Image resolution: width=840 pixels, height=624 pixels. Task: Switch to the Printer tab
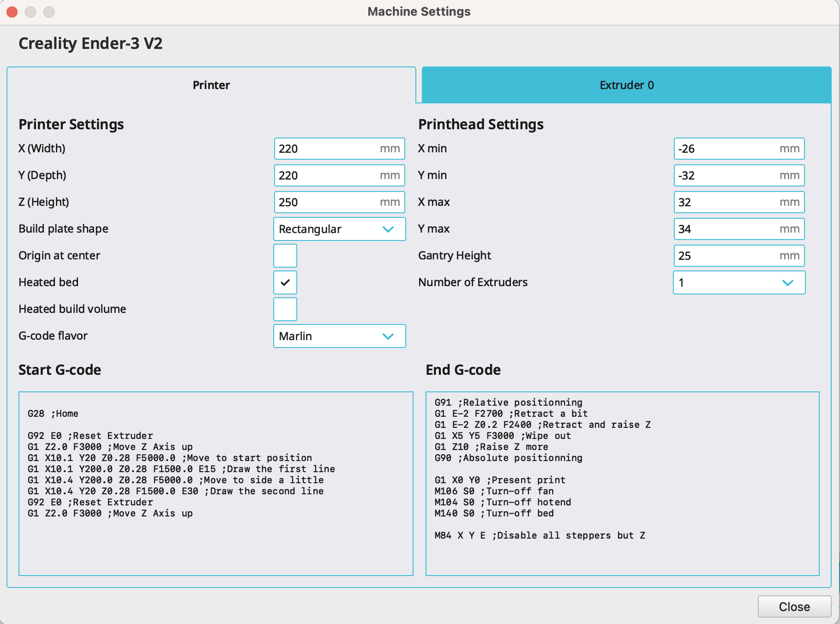tap(211, 85)
